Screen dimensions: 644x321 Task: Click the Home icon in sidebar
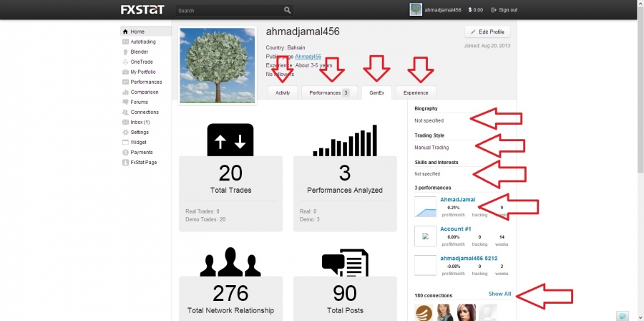pyautogui.click(x=125, y=32)
